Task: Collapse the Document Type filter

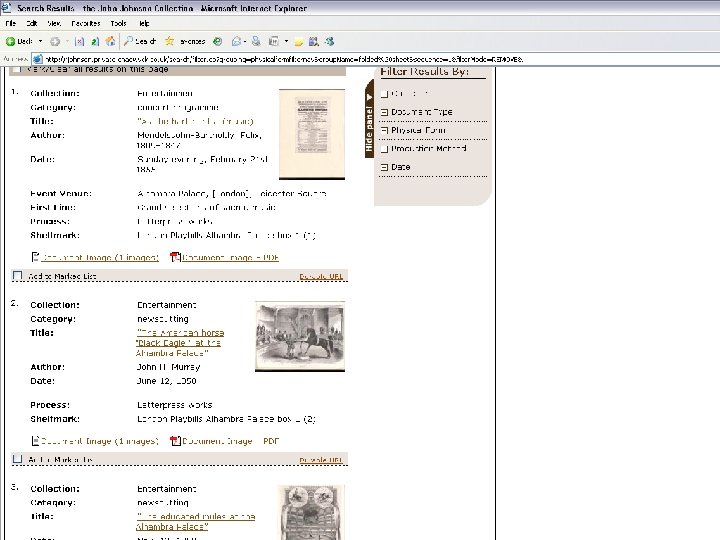Action: tap(384, 112)
